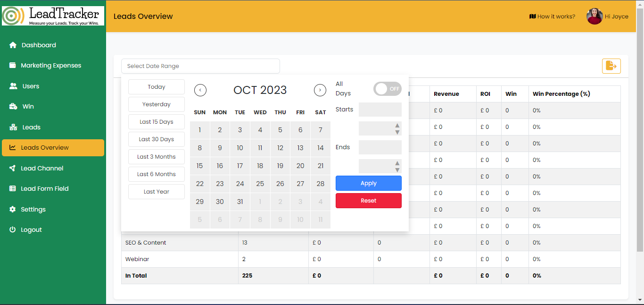This screenshot has width=644, height=305.
Task: Click the In Total row label
Action: tap(136, 276)
